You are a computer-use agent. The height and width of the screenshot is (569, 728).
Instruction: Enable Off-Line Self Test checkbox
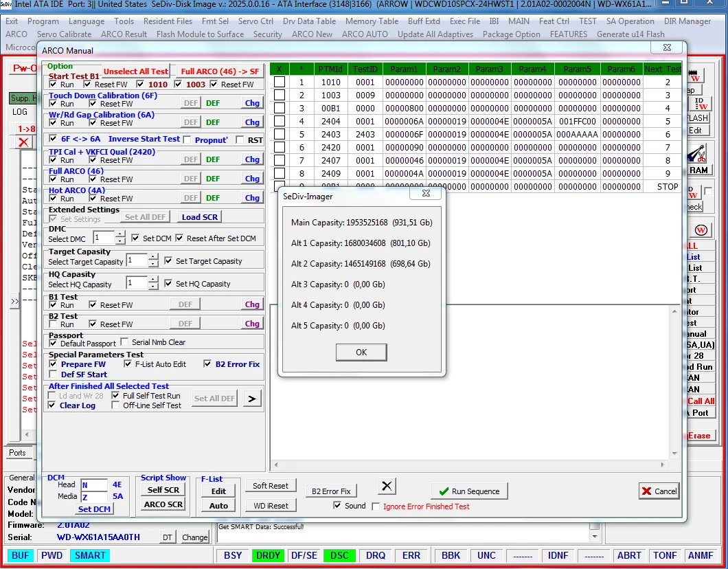coord(115,405)
